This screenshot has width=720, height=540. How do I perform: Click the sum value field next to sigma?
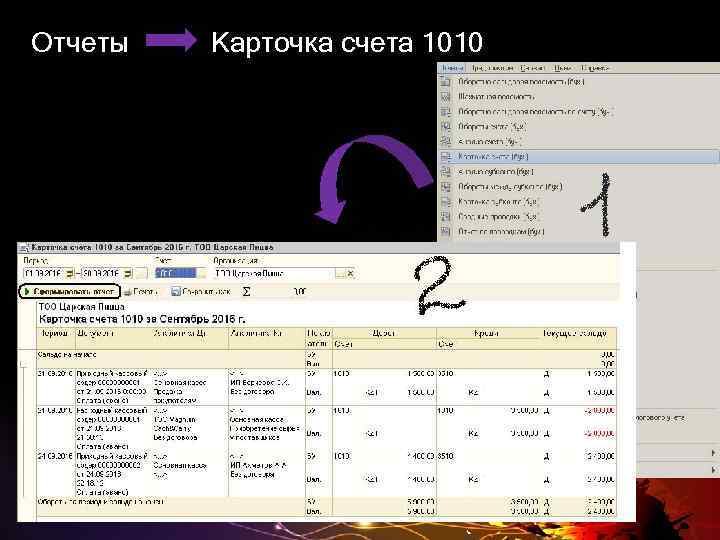pos(280,292)
